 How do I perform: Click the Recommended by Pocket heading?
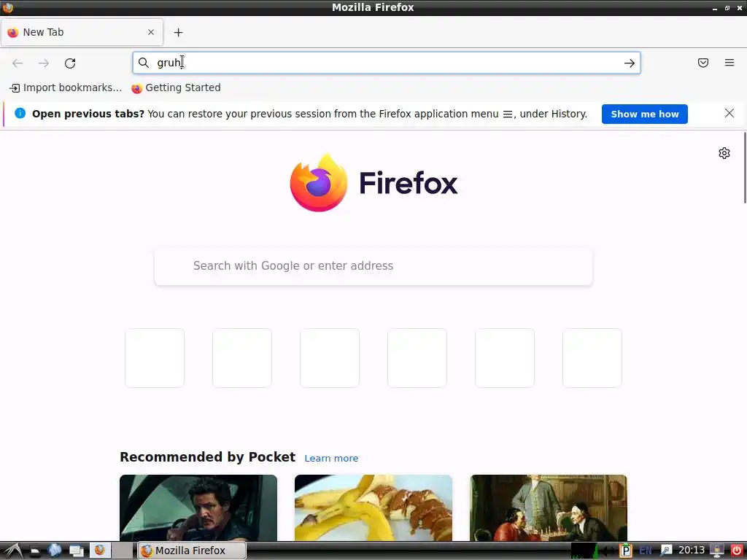[207, 457]
